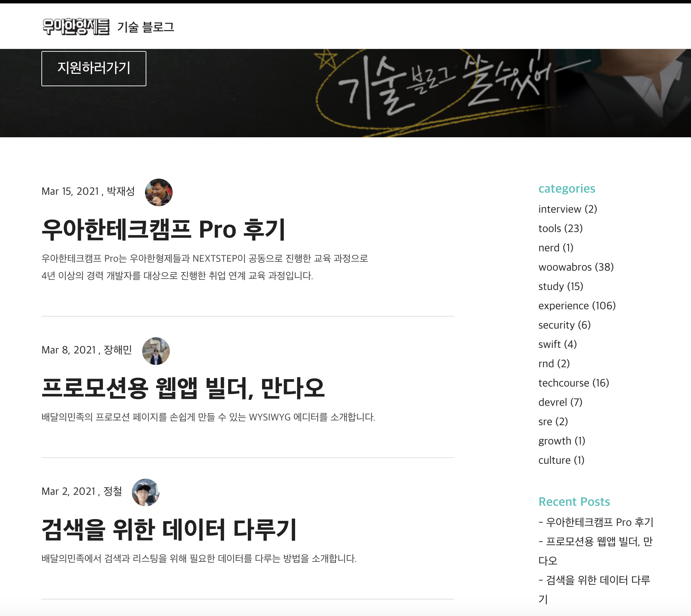This screenshot has height=616, width=691.
Task: Select the security (6) category
Action: click(565, 325)
